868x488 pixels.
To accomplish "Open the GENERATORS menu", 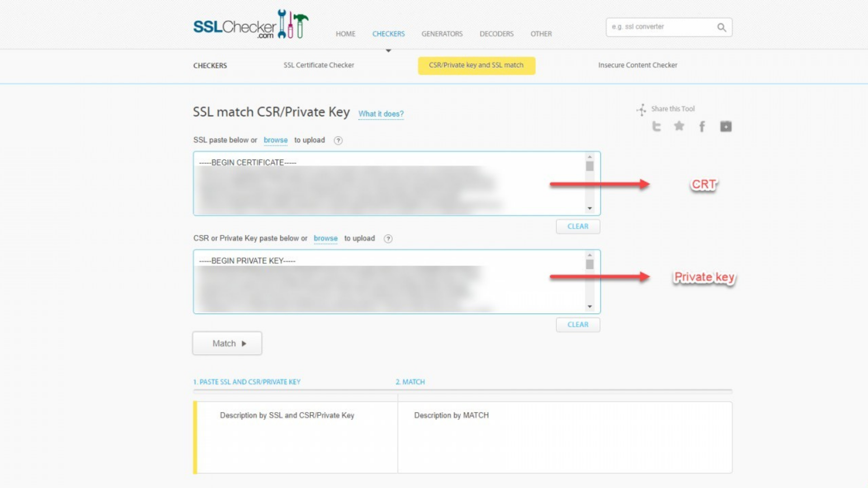I will tap(442, 34).
